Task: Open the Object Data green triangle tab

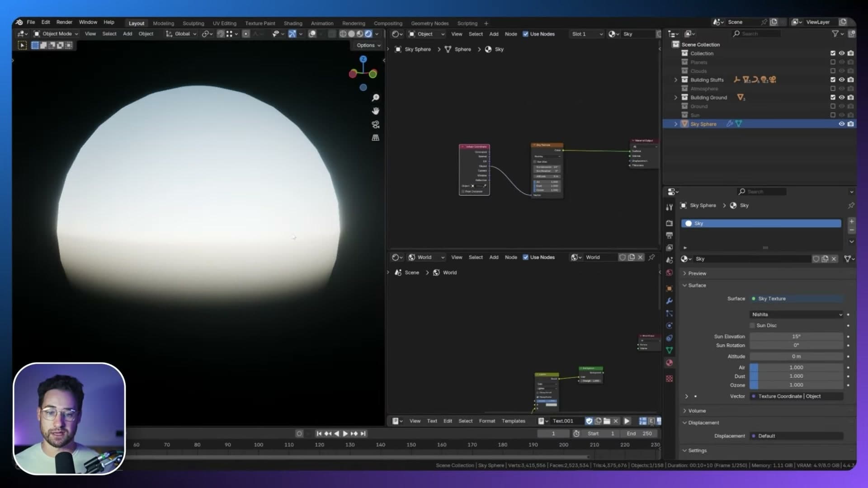Action: 670,350
